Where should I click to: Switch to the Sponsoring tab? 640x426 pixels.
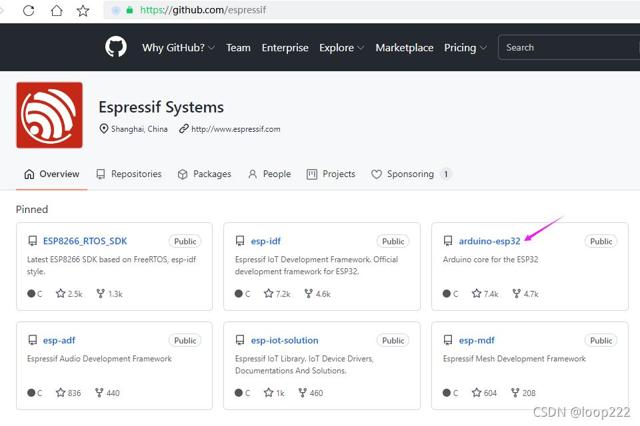tap(411, 174)
